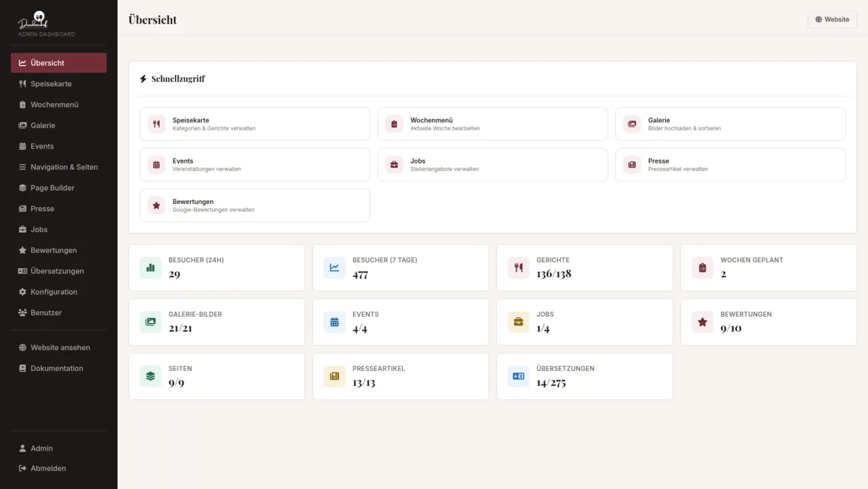Click the Wochenmenü clipboard icon in sidebar
The width and height of the screenshot is (868, 489).
pyautogui.click(x=22, y=105)
